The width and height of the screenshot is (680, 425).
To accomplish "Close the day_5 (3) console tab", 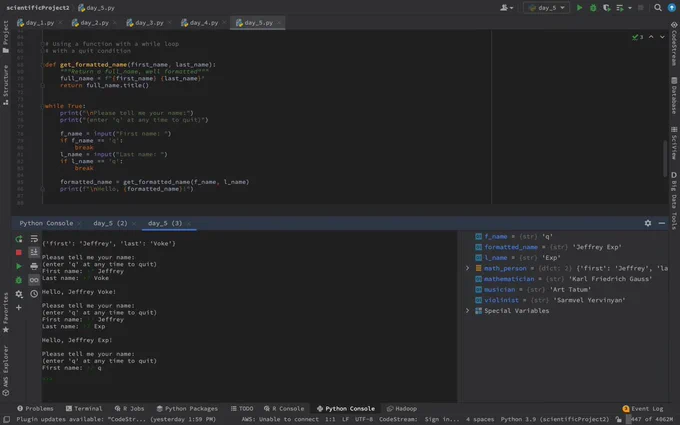I will [x=189, y=224].
